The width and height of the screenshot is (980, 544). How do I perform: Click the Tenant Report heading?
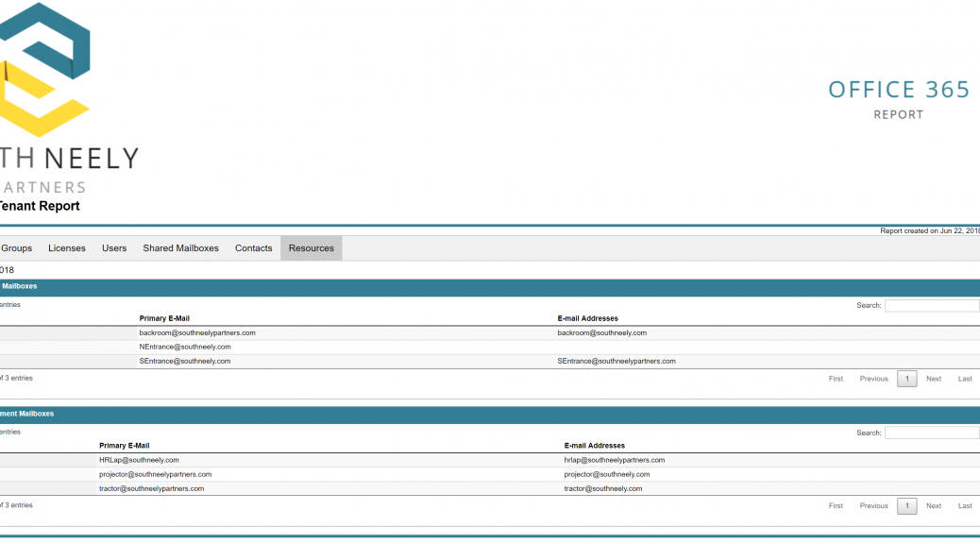pyautogui.click(x=40, y=206)
